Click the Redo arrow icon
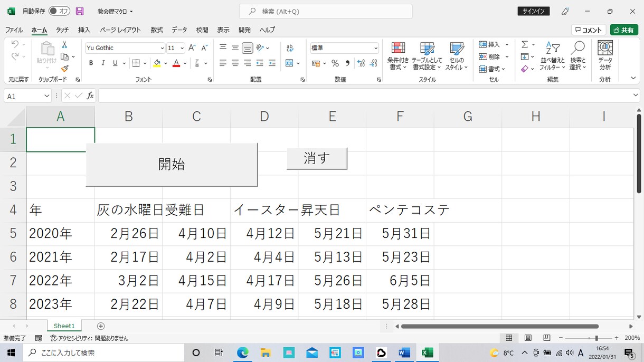The width and height of the screenshot is (644, 362). (15, 56)
